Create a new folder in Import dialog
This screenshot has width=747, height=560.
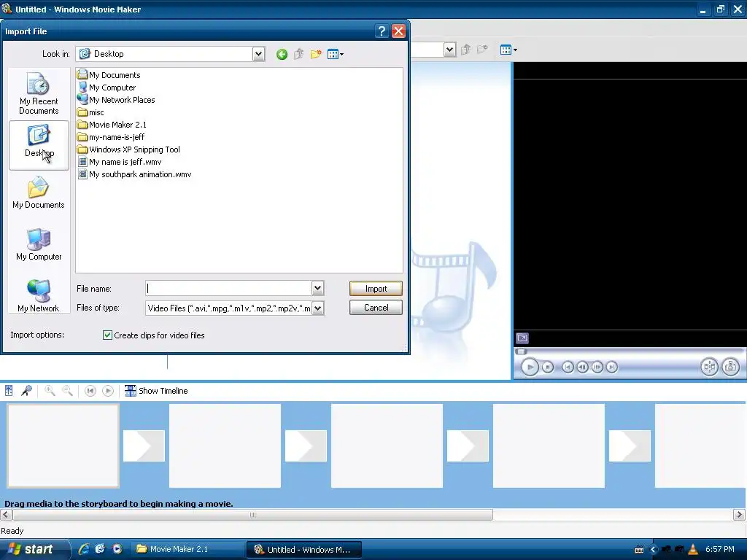316,54
